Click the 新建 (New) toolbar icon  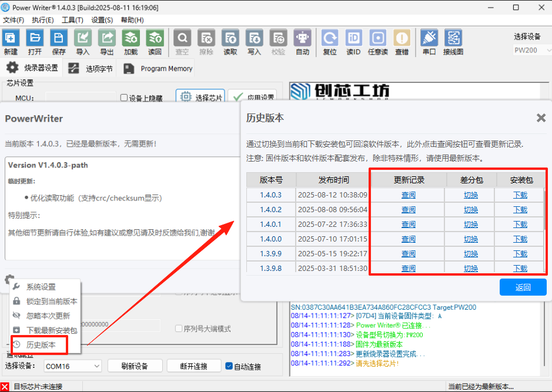pyautogui.click(x=11, y=38)
